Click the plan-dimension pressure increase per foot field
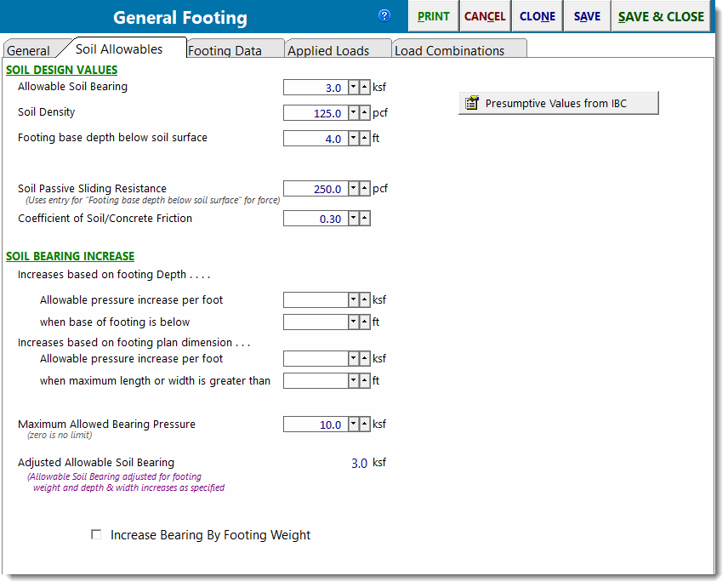The image size is (728, 587). pyautogui.click(x=316, y=359)
